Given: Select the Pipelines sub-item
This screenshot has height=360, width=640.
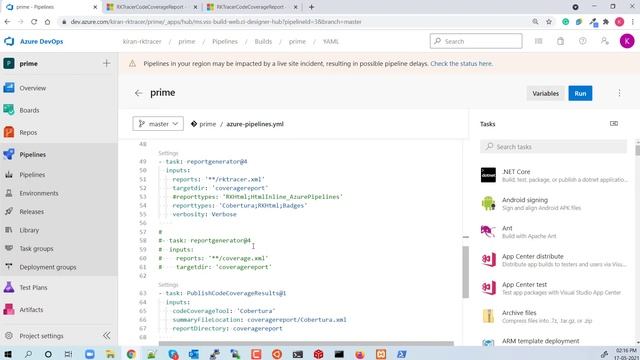Looking at the screenshot, I should [32, 175].
